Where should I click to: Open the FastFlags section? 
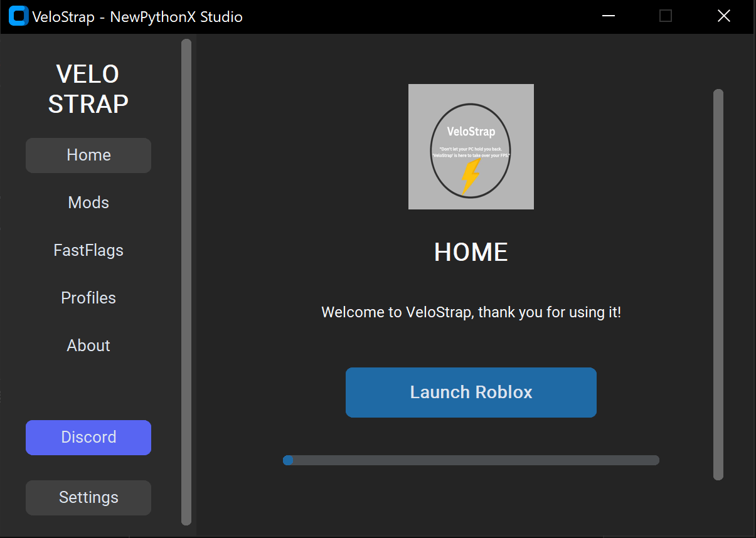pos(88,251)
